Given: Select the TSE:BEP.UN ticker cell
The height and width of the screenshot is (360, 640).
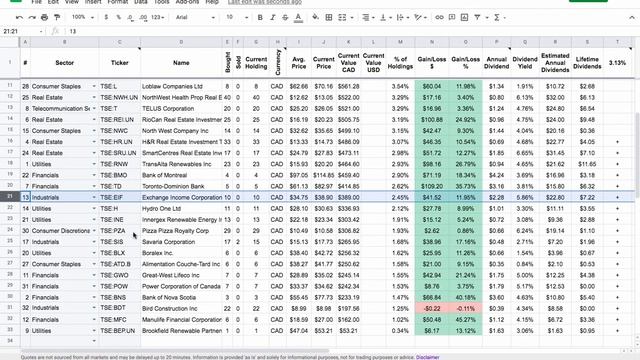Looking at the screenshot, I should pos(120,331).
